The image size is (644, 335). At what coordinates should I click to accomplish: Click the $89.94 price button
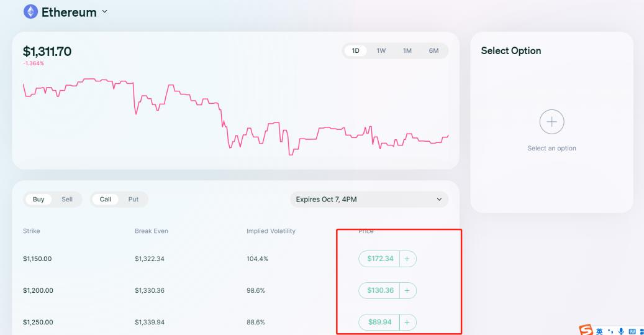tap(379, 322)
